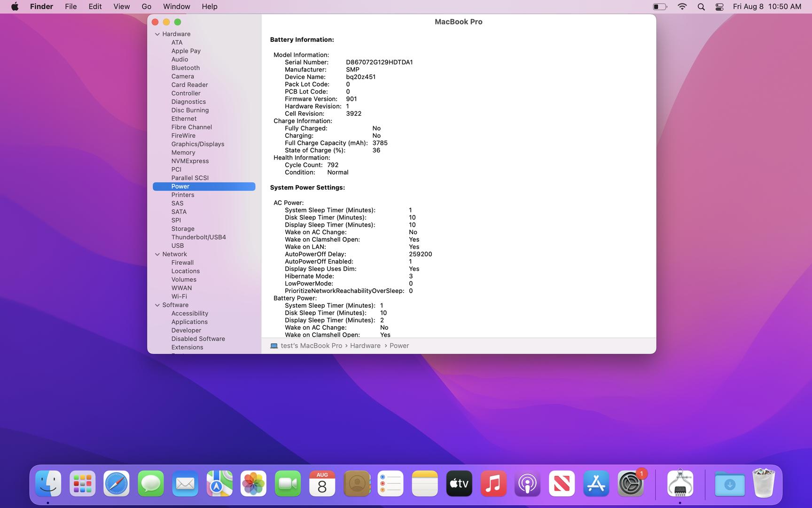The image size is (812, 508).
Task: Select Firewall under Network
Action: tap(182, 262)
